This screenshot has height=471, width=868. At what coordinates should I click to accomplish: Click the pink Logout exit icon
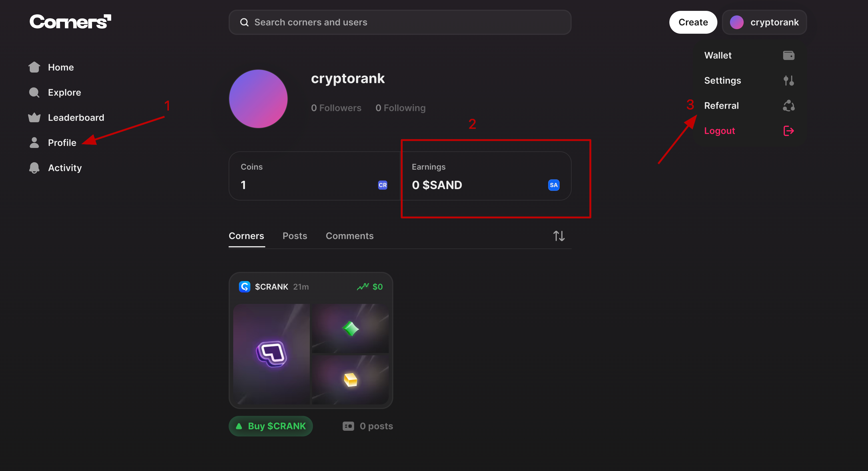pyautogui.click(x=789, y=131)
